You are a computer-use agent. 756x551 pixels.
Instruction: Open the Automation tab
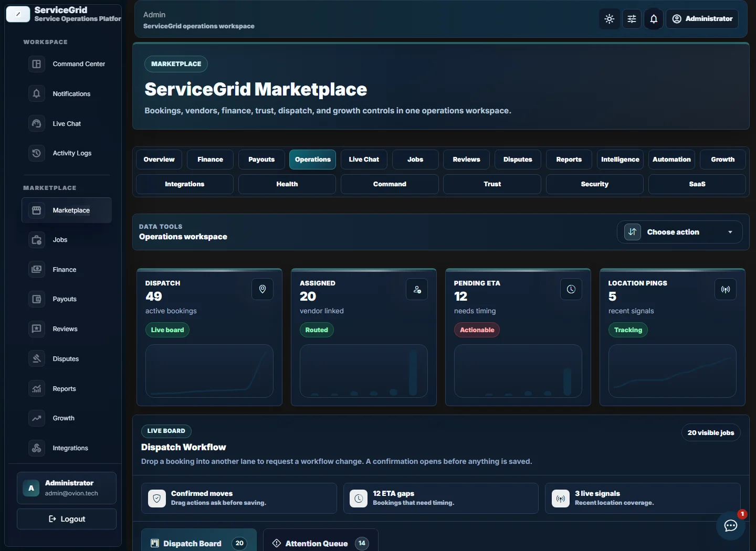(671, 160)
